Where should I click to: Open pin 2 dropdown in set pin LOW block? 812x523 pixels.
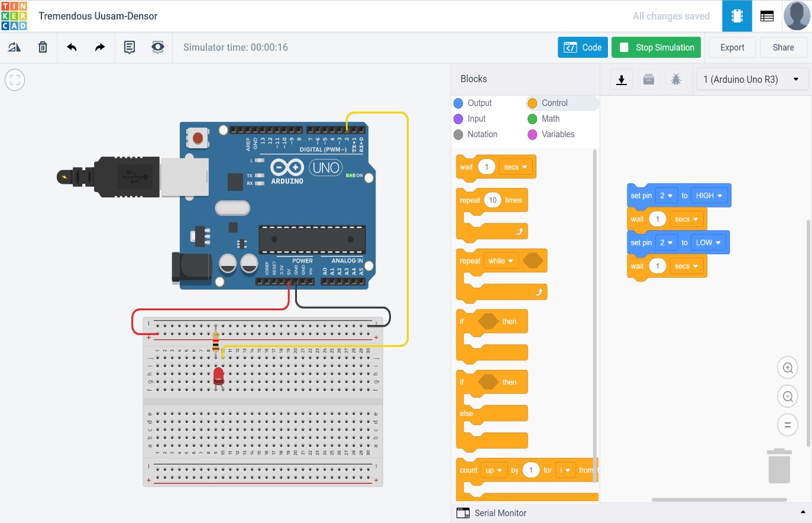pyautogui.click(x=666, y=242)
